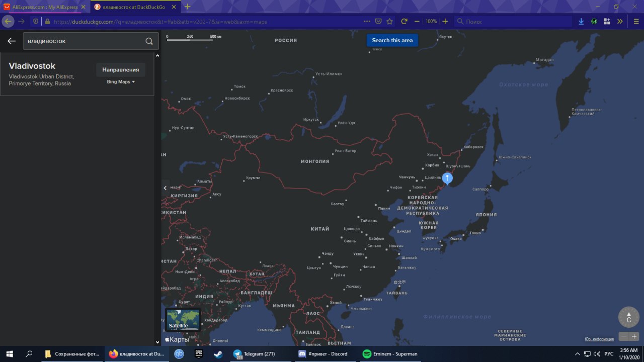Open the page actions three-dots menu
The image size is (644, 362).
coord(367,22)
